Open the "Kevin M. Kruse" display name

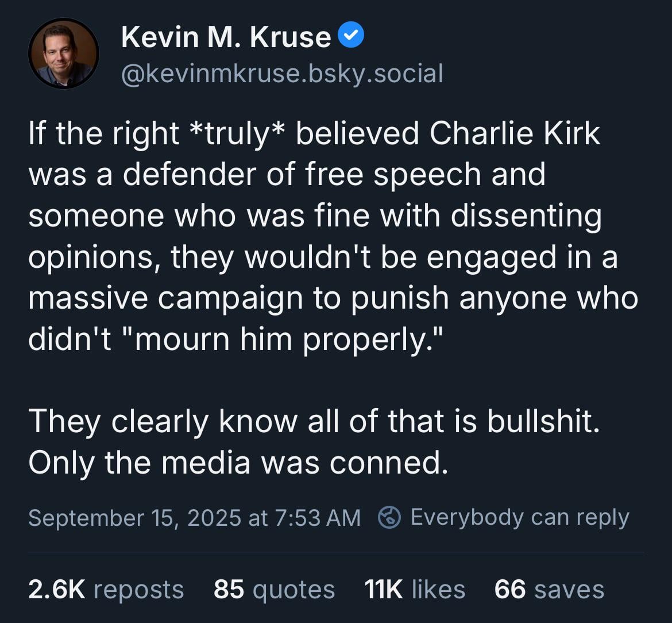tap(226, 37)
